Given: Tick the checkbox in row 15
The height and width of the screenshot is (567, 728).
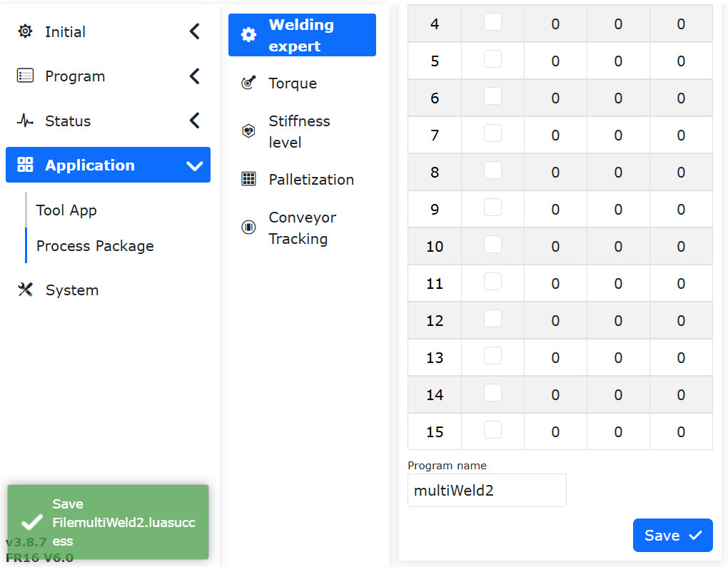Looking at the screenshot, I should tap(492, 429).
